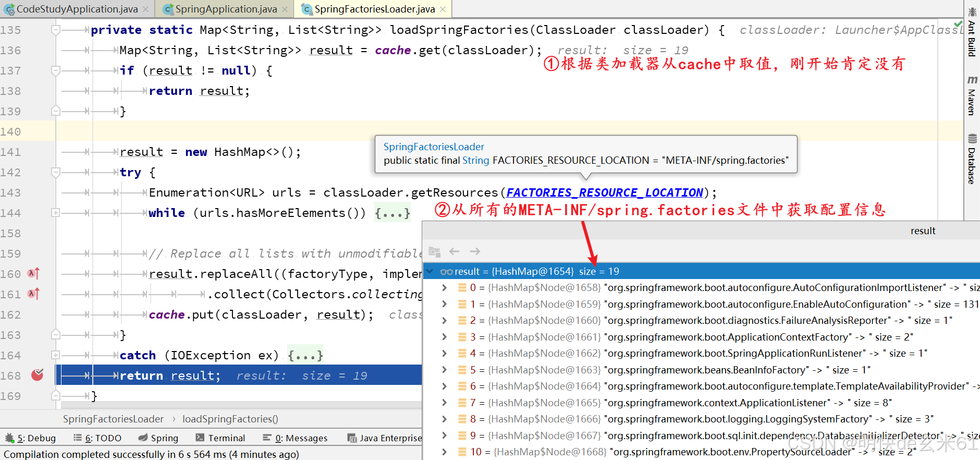Open the Spring tool window
This screenshot has height=460, width=980.
(158, 438)
